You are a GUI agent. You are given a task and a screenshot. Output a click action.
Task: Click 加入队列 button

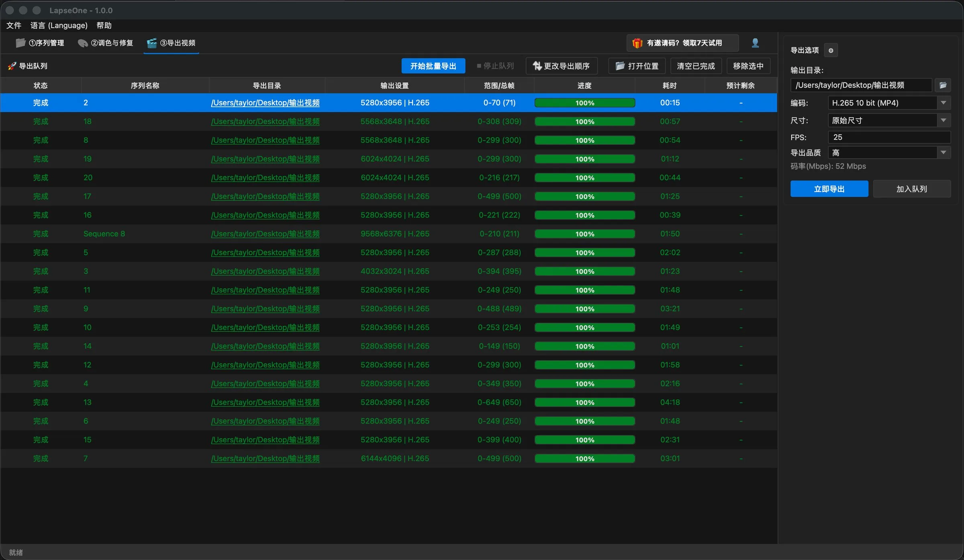[x=912, y=189]
